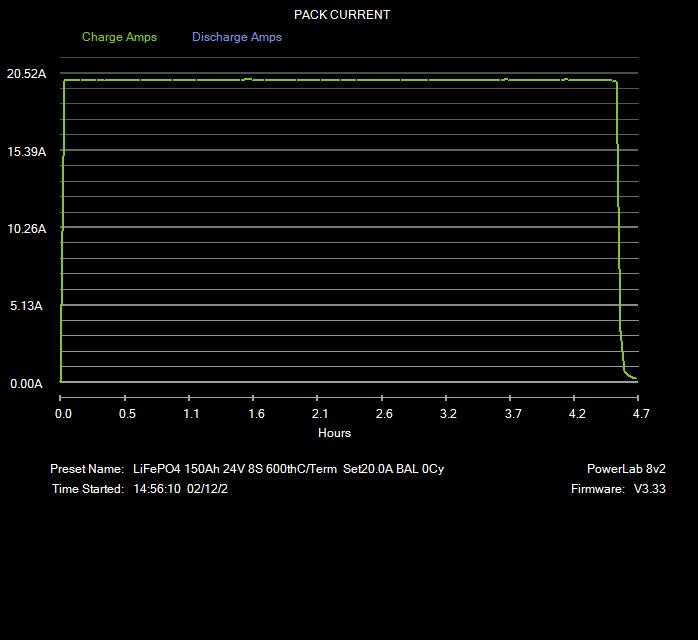Select the 3.7 hour x-axis tick label
This screenshot has height=640, width=698.
[513, 414]
